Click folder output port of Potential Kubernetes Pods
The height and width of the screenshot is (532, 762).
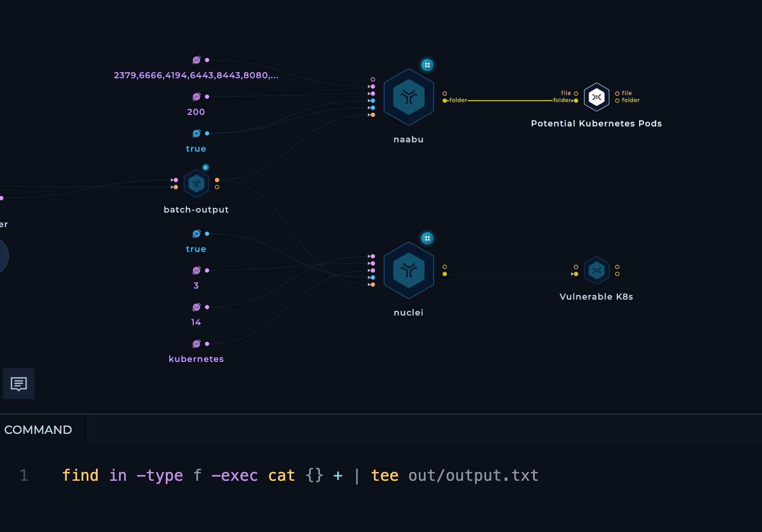[x=617, y=101]
